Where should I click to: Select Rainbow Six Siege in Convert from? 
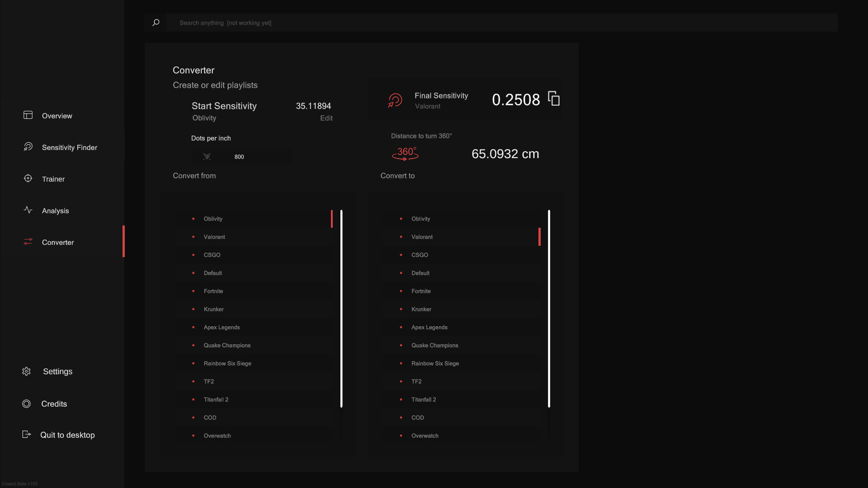click(x=227, y=363)
